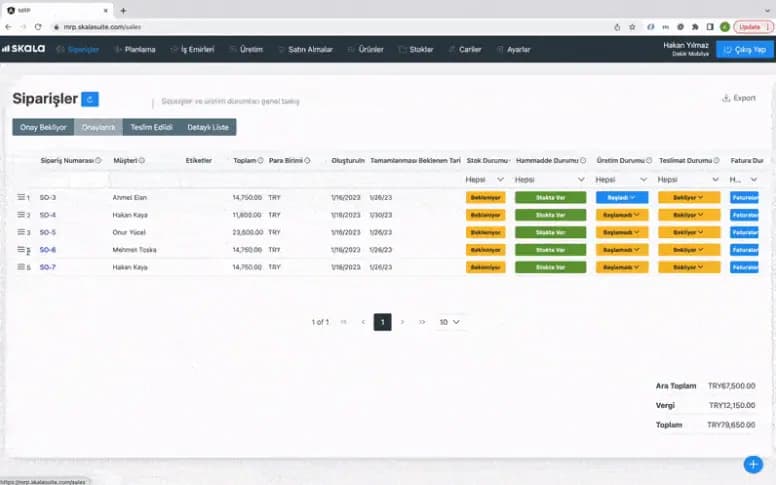Open the Stok Durumu Hepsi filter dropdown
The width and height of the screenshot is (776, 485).
[x=485, y=180]
